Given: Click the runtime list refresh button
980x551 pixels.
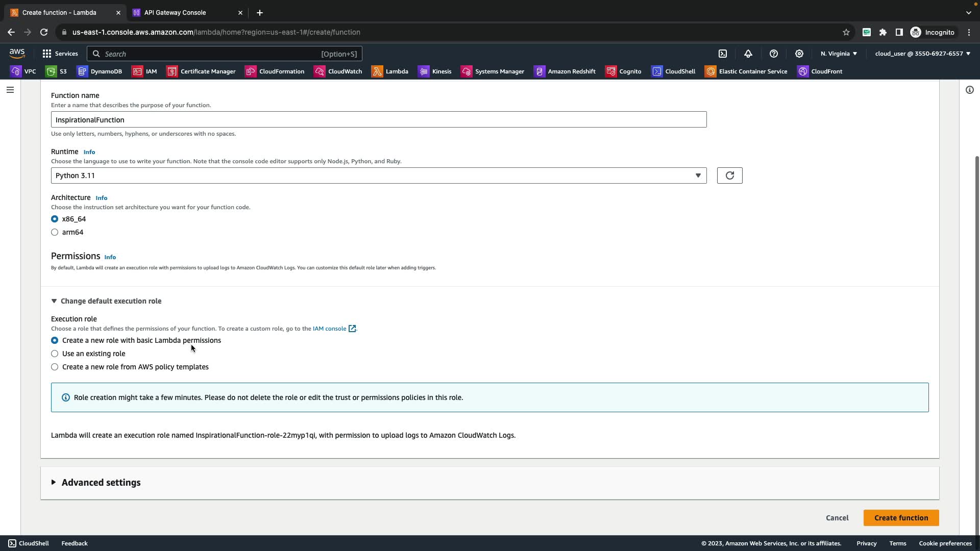Looking at the screenshot, I should click(729, 176).
